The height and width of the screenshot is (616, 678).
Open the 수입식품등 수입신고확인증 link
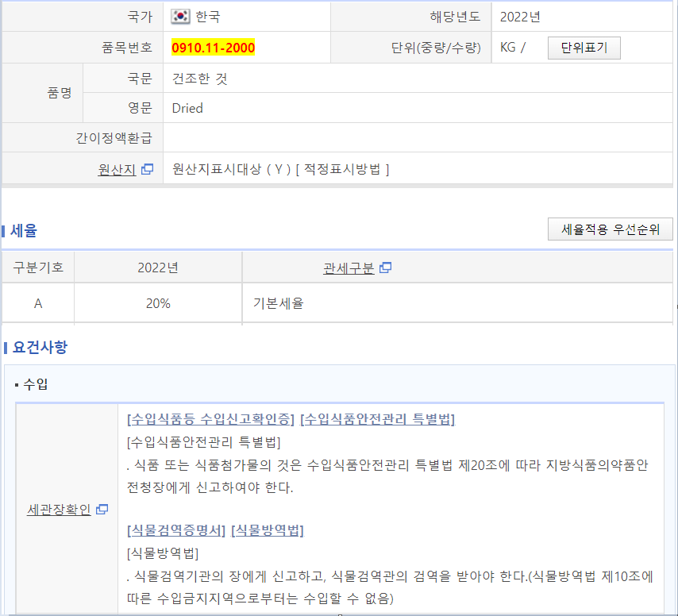210,419
